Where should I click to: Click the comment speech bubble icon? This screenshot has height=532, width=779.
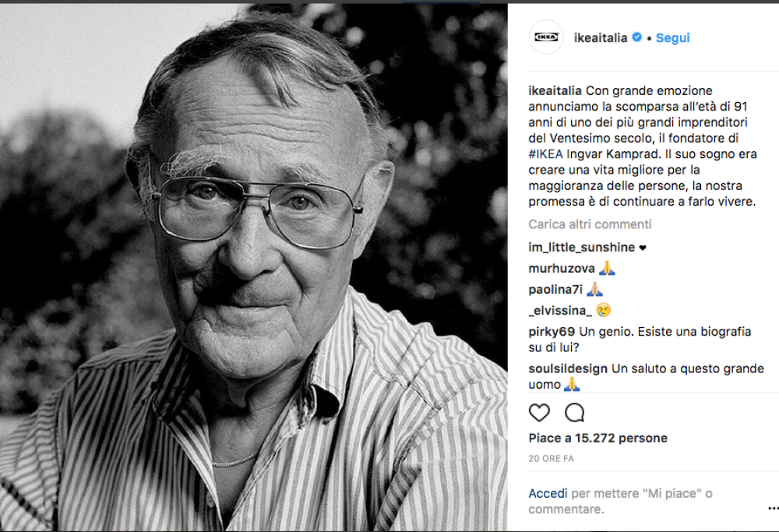575,413
